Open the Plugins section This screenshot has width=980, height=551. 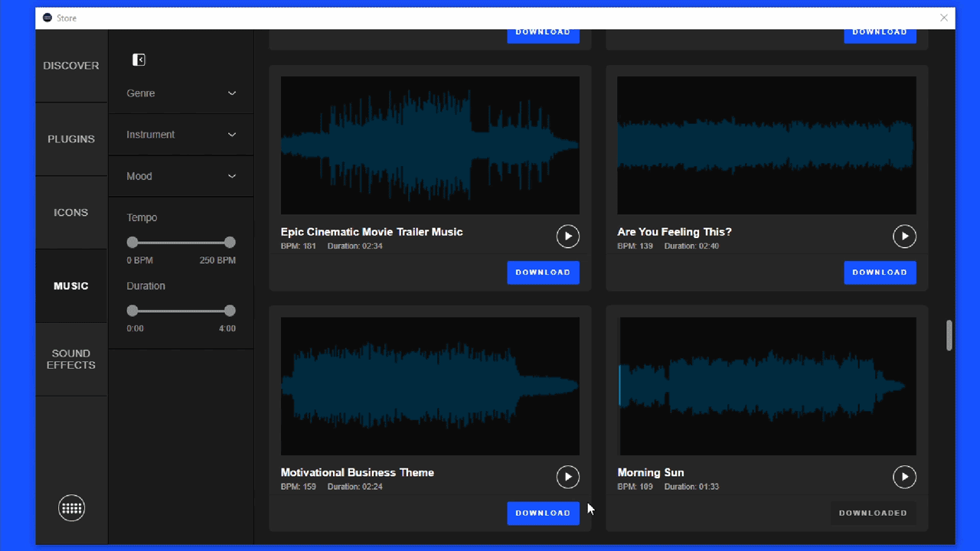coord(71,139)
